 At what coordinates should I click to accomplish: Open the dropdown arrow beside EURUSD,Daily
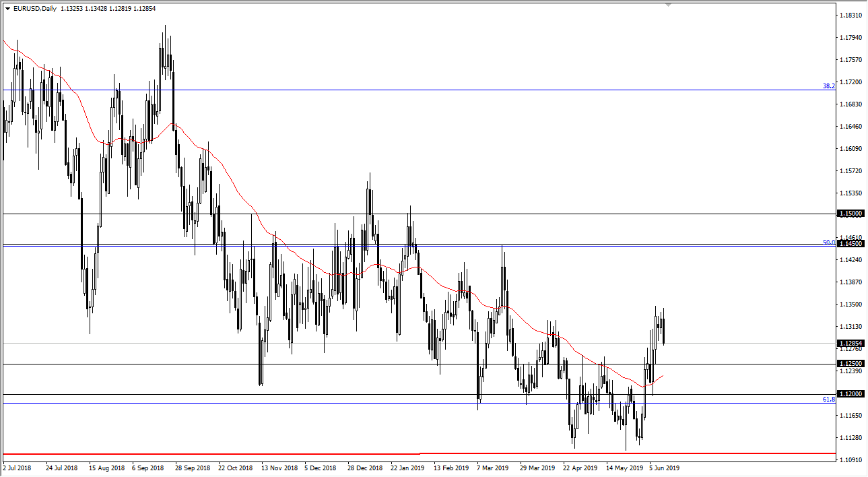tap(7, 9)
